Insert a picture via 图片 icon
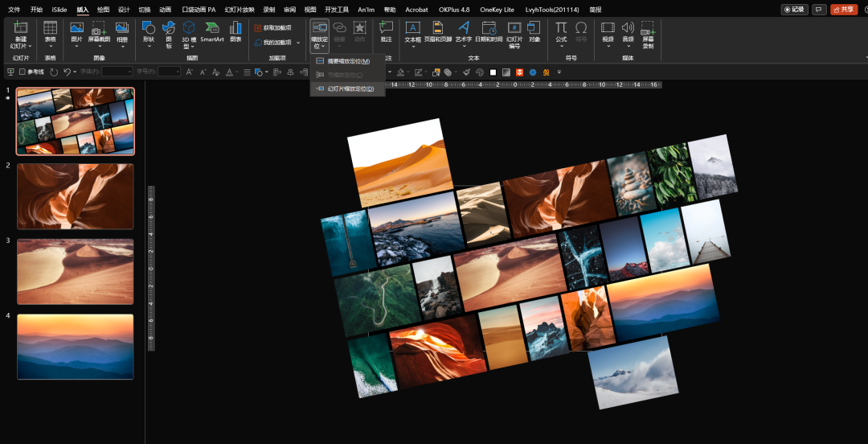Screen dimensions: 868x444 point(76,27)
